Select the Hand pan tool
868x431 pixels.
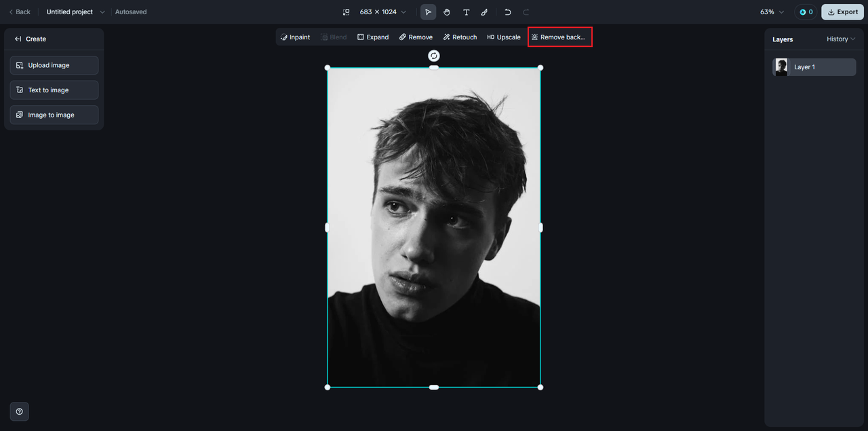pos(447,12)
